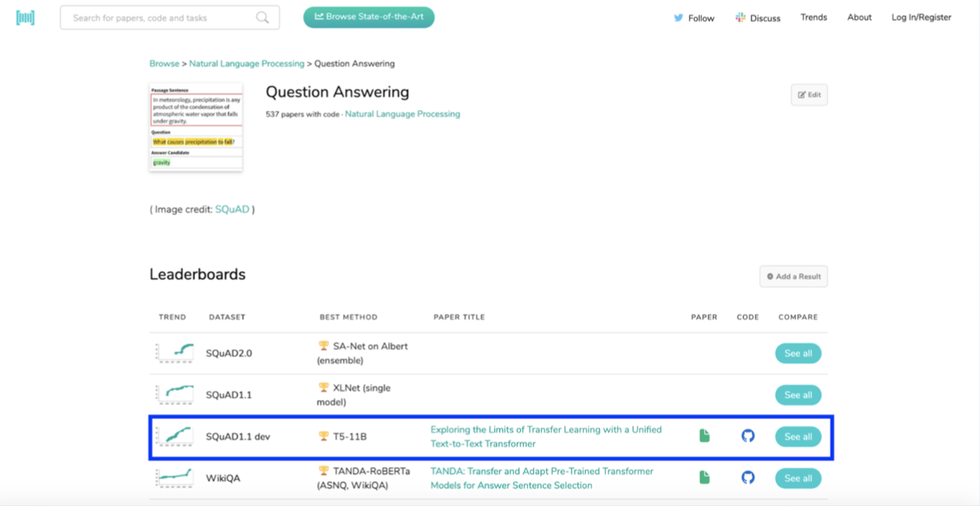Click the TREND column header
Screen dimensions: 980x506
coord(173,317)
